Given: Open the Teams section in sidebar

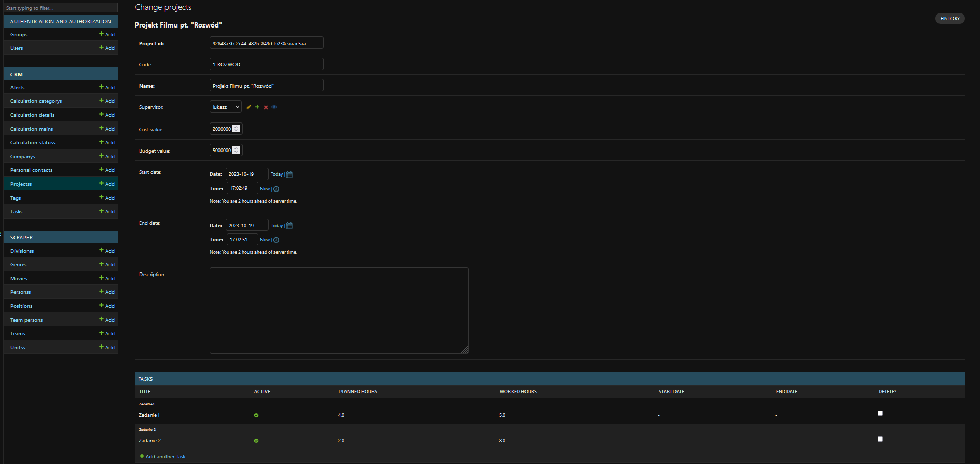Looking at the screenshot, I should click(18, 333).
